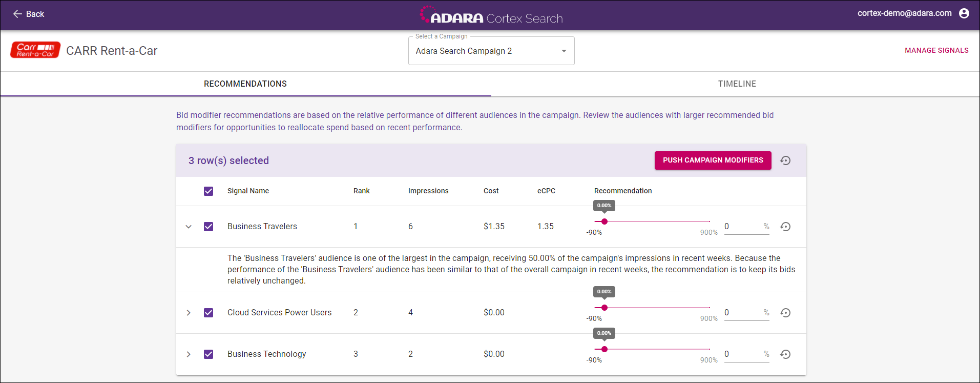Screen dimensions: 980x383
Task: Open the Select a Campaign dropdown
Action: point(491,51)
